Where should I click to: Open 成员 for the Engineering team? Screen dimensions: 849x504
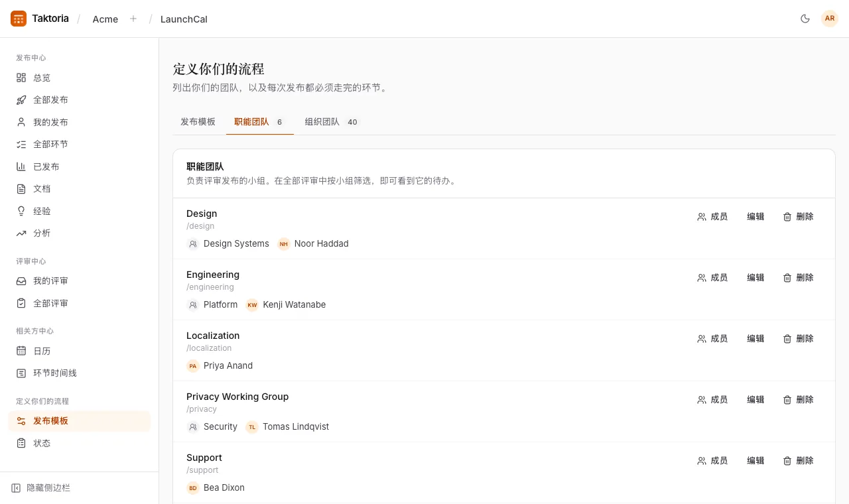coord(712,278)
